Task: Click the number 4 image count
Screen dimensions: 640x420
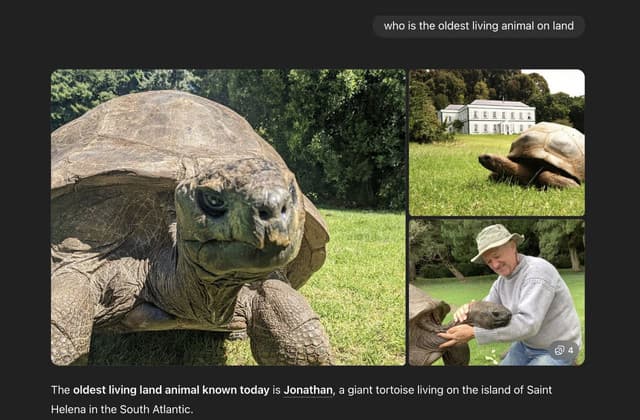Action: pyautogui.click(x=570, y=350)
